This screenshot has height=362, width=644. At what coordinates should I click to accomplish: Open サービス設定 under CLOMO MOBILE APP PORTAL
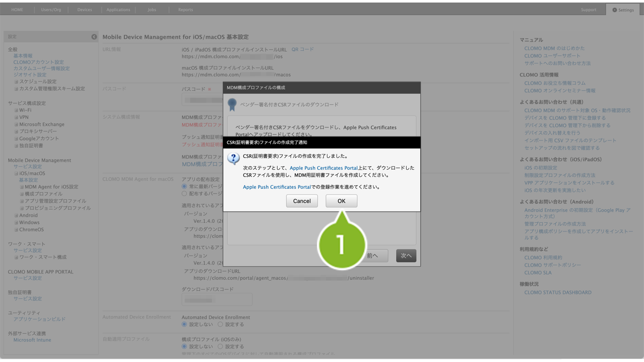28,278
